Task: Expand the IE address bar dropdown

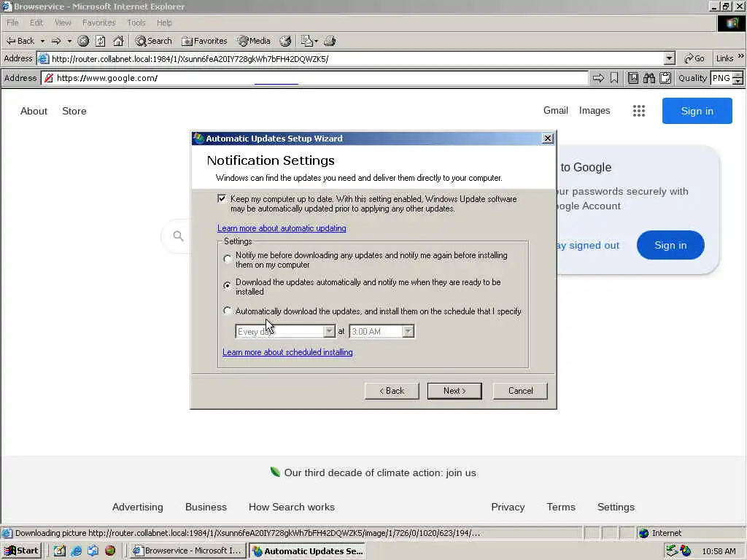Action: point(670,58)
